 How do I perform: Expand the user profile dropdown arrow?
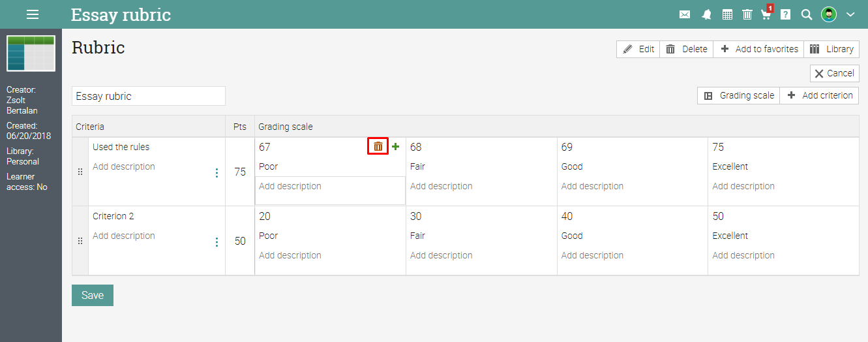point(850,14)
